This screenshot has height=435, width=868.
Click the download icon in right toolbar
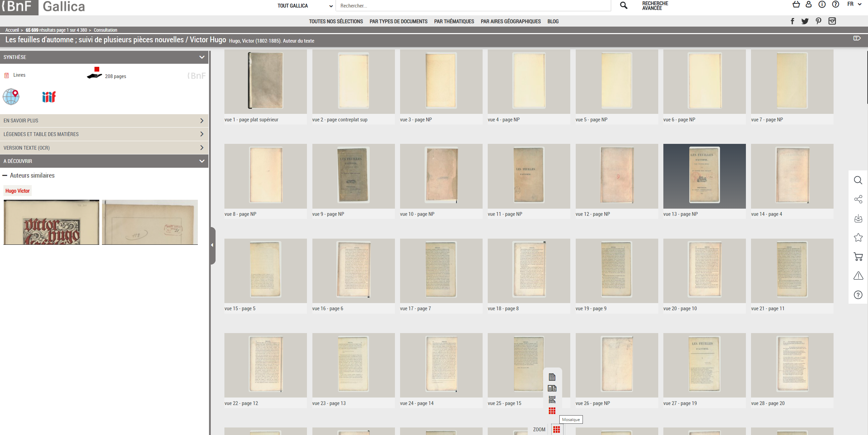[858, 219]
